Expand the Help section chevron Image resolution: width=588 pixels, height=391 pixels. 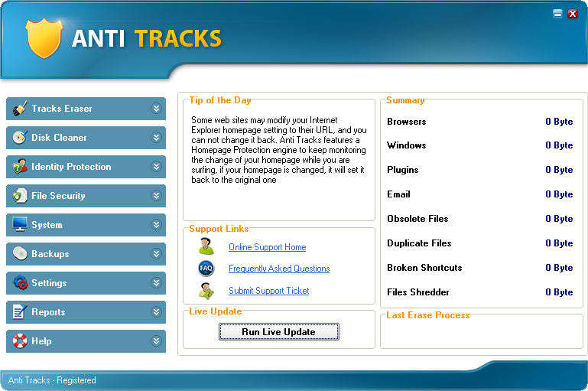(157, 340)
